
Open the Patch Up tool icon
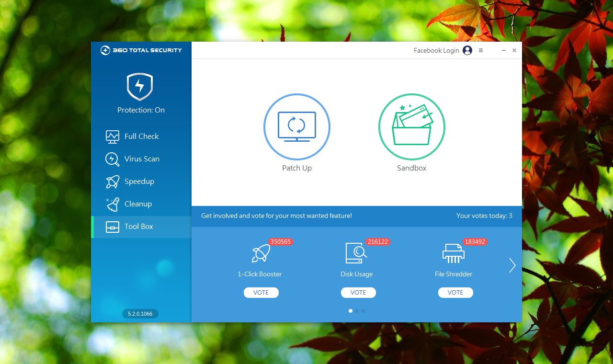tap(297, 126)
